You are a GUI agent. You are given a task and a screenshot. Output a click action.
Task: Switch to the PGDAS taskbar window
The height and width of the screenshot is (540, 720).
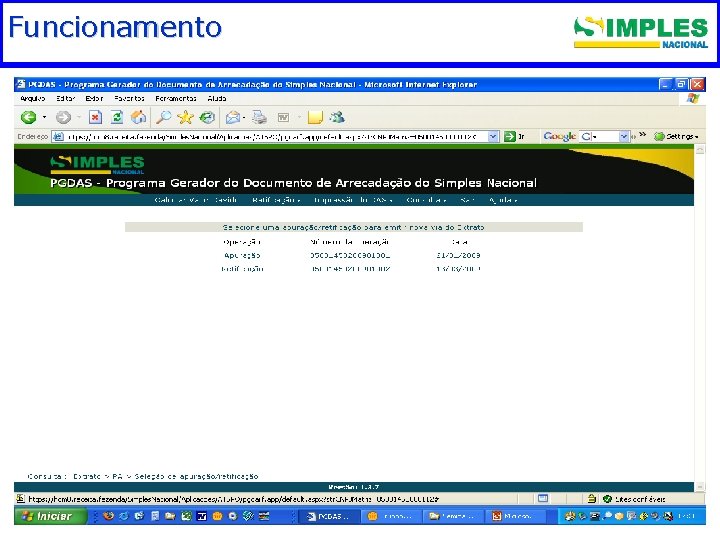328,516
